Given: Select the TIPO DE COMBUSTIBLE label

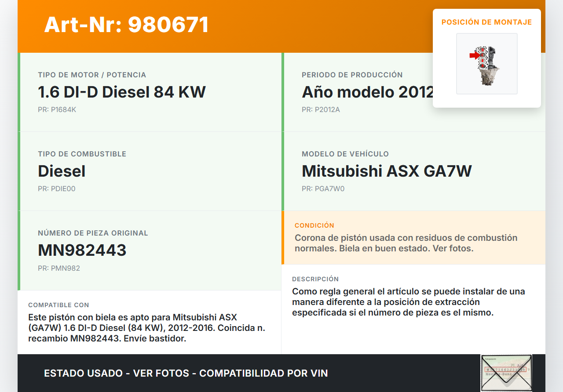Looking at the screenshot, I should [82, 154].
